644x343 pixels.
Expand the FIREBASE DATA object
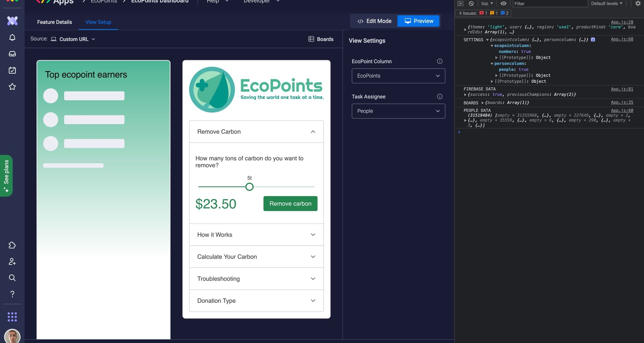(x=465, y=95)
